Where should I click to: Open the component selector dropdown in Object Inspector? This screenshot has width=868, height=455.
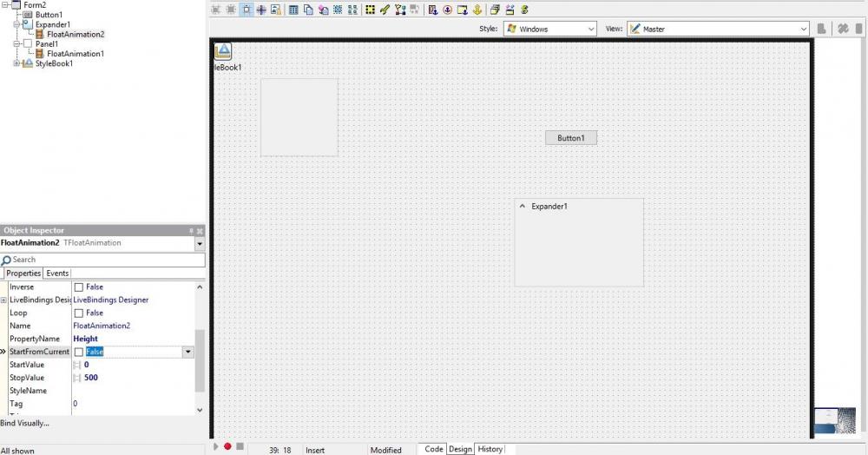200,243
